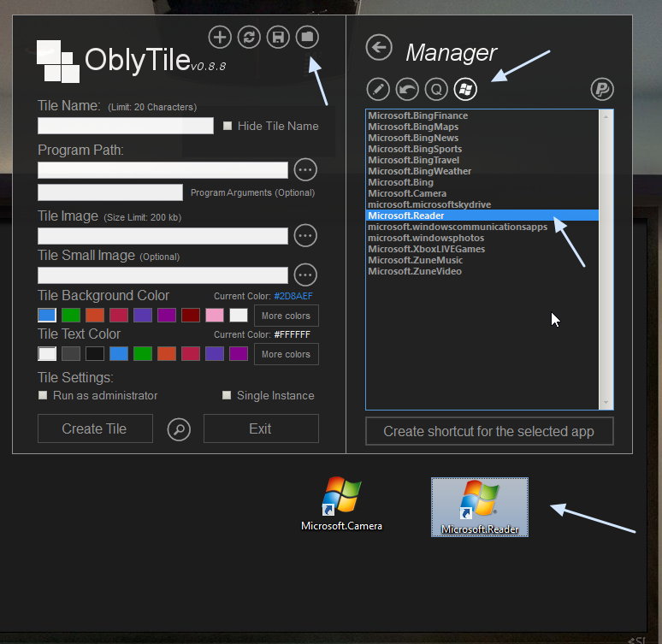Click the circled Q icon in Manager
662x644 pixels.
[436, 89]
